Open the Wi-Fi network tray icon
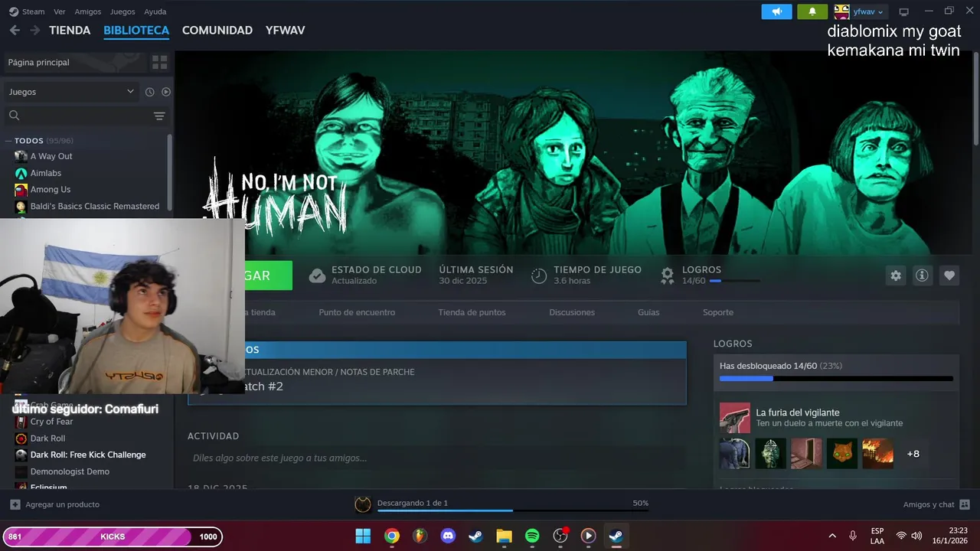 (x=901, y=536)
